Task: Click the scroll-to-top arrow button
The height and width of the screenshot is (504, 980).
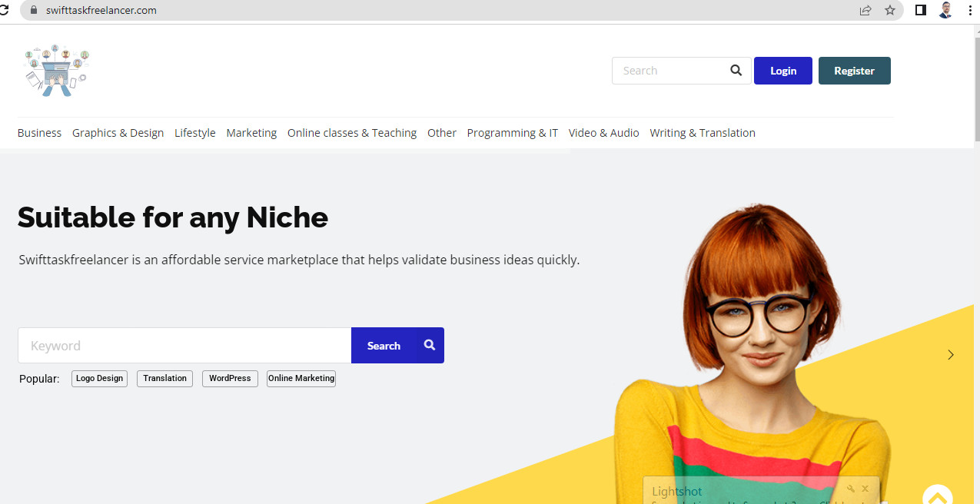Action: click(x=937, y=496)
